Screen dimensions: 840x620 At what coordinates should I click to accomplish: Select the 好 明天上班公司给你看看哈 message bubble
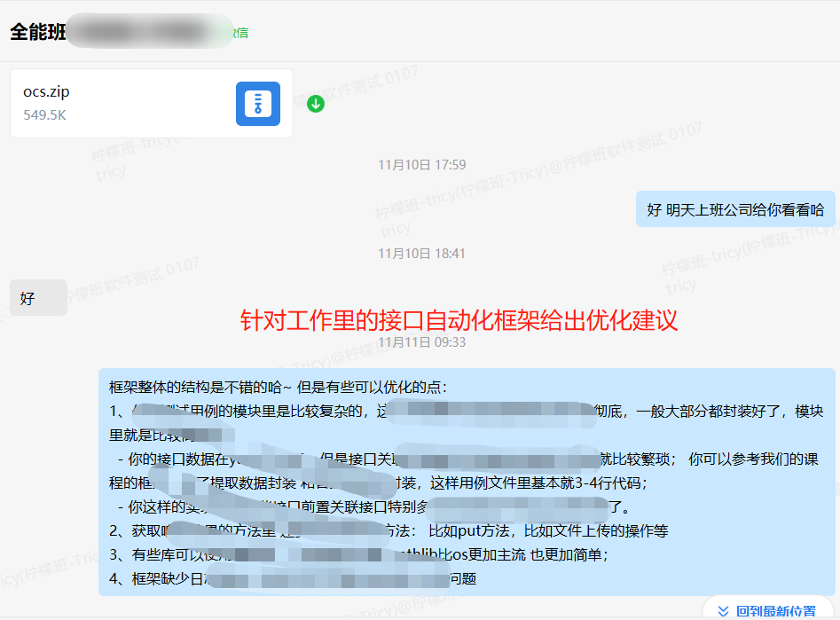click(735, 209)
